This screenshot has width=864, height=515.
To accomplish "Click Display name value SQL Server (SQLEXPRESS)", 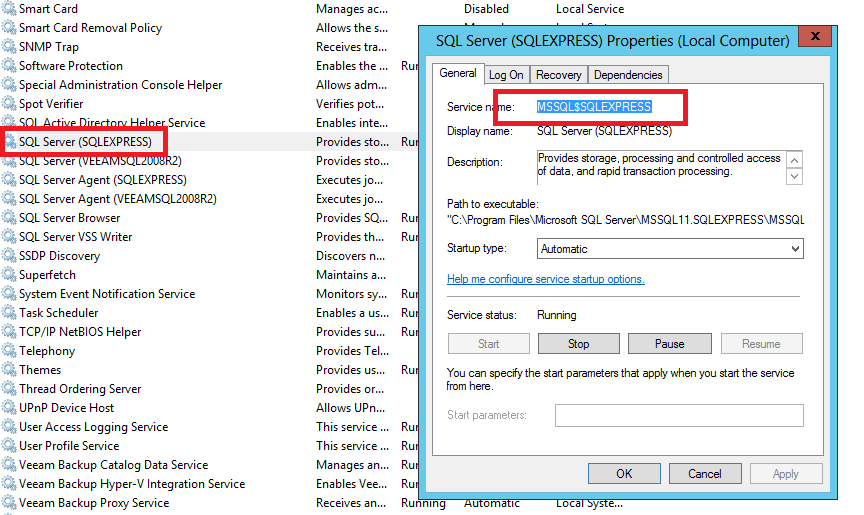I will [604, 131].
